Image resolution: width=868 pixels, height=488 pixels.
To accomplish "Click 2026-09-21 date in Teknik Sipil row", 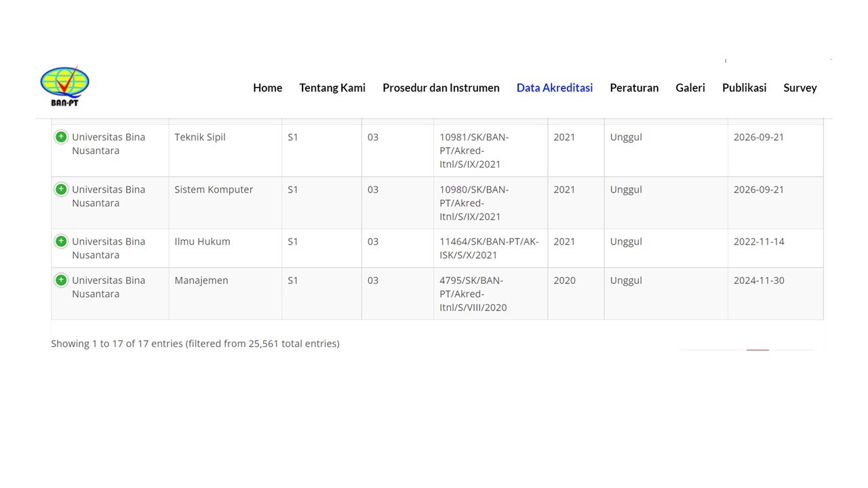I will point(759,137).
